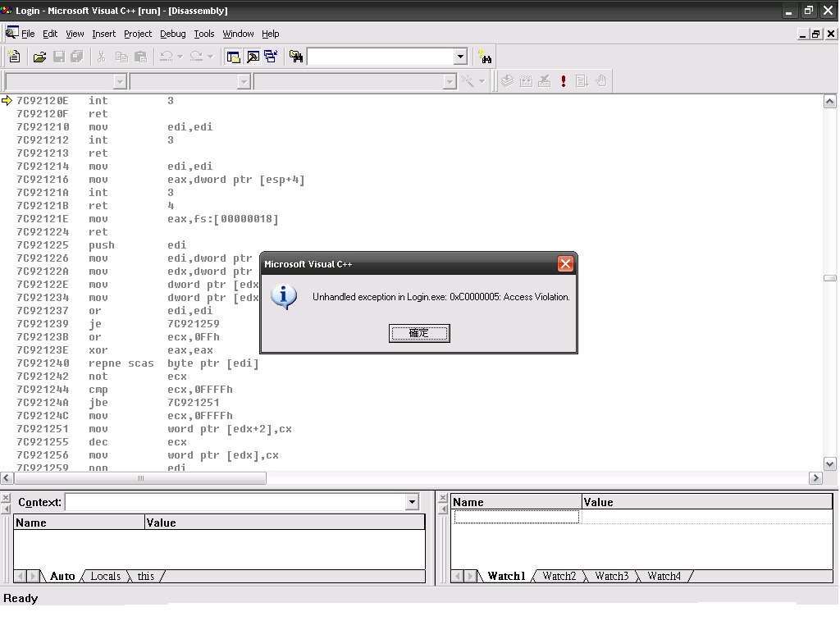
Task: Close the Microsoft Visual C++ error dialog
Action: click(x=565, y=264)
